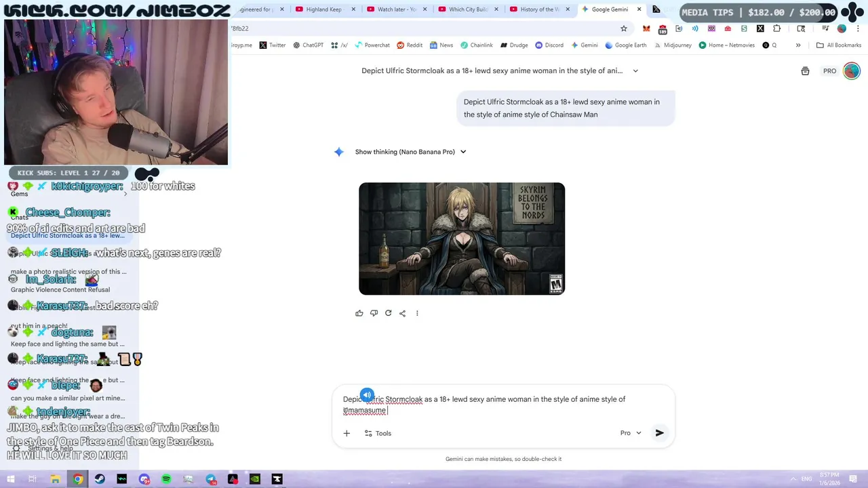Click the Chrome taskbar icon
Viewport: 868px width, 488px height.
(78, 479)
